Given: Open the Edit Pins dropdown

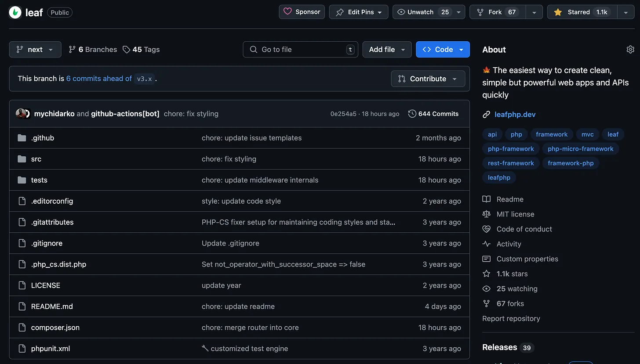Looking at the screenshot, I should (x=359, y=12).
